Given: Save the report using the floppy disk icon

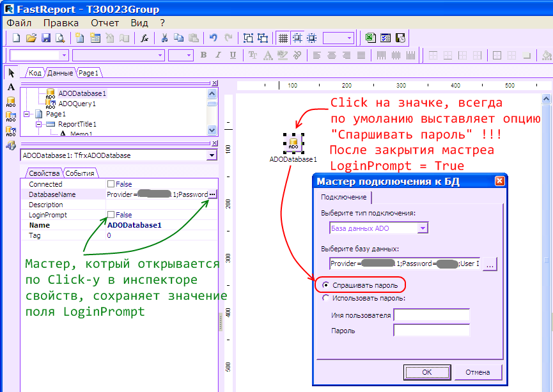Looking at the screenshot, I should click(x=46, y=38).
